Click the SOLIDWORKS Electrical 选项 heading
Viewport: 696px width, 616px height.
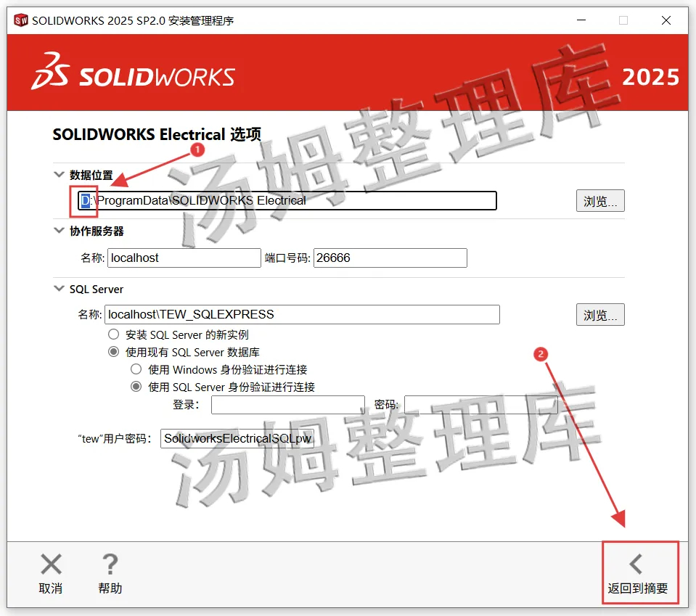[x=157, y=134]
